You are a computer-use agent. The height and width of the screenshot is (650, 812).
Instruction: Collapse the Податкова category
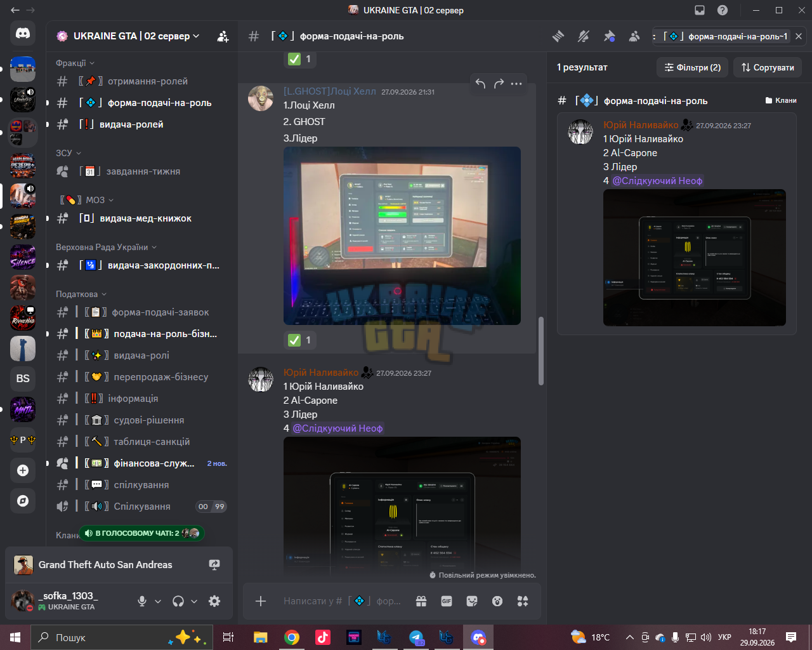point(81,294)
